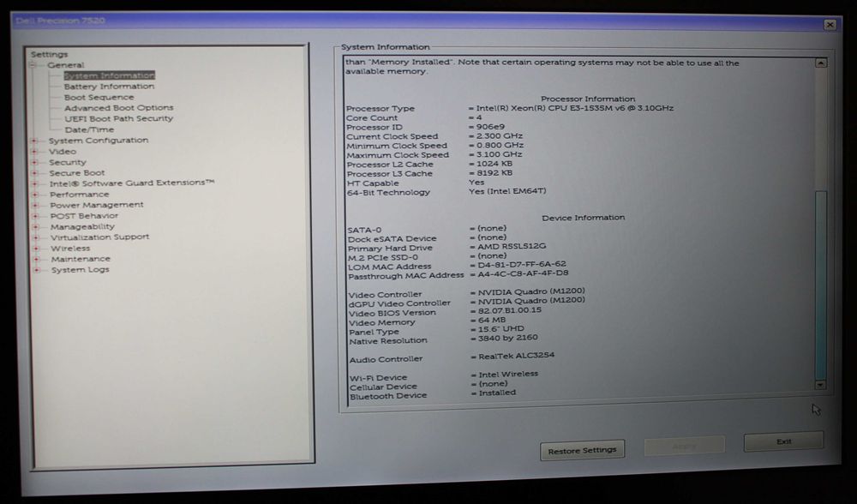Image resolution: width=857 pixels, height=504 pixels.
Task: Click the scroll up arrow
Action: tap(821, 63)
